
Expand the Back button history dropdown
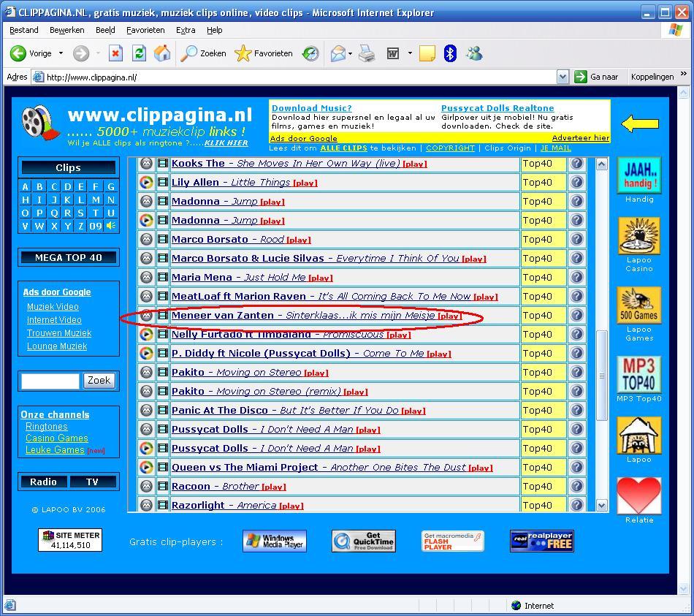(61, 53)
